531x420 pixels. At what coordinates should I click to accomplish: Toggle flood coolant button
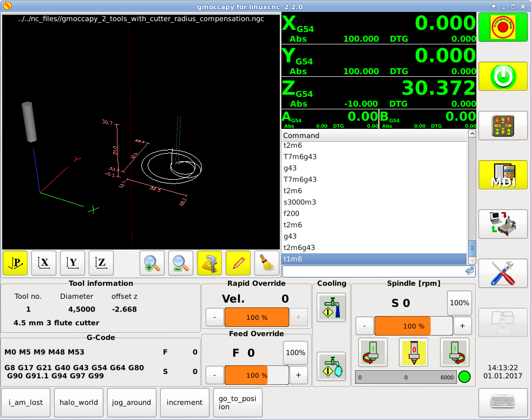click(x=331, y=307)
